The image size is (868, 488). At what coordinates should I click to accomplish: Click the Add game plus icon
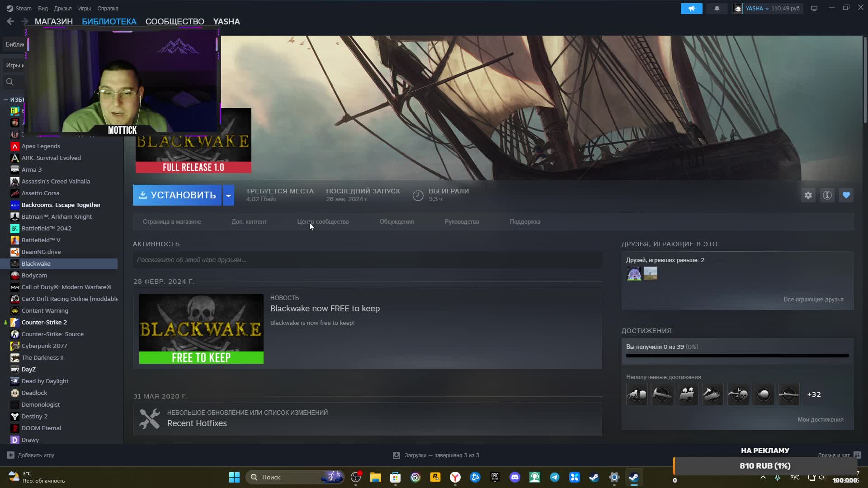pyautogui.click(x=11, y=455)
